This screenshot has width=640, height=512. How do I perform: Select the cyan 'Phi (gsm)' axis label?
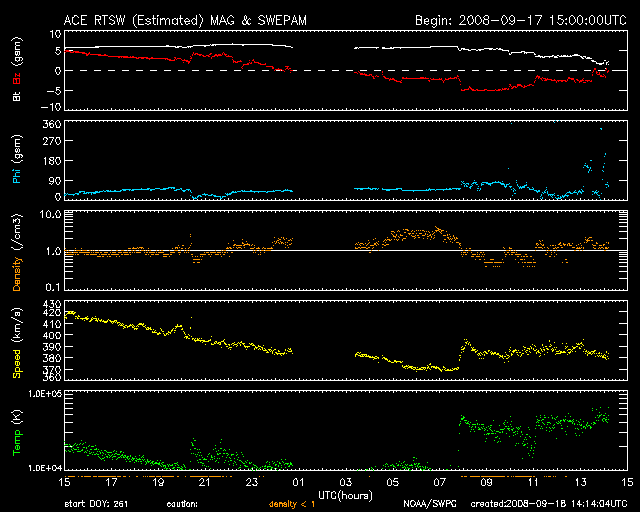[x=16, y=159]
